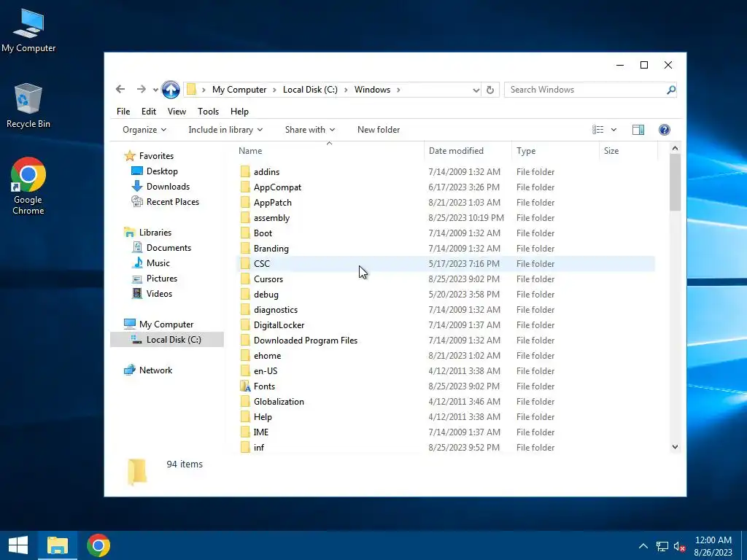Open the Tools menu

pyautogui.click(x=208, y=112)
